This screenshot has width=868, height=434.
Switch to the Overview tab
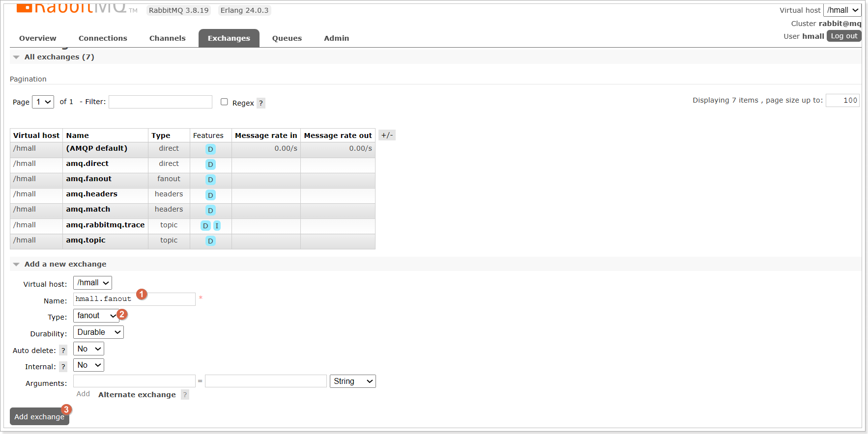[x=38, y=38]
